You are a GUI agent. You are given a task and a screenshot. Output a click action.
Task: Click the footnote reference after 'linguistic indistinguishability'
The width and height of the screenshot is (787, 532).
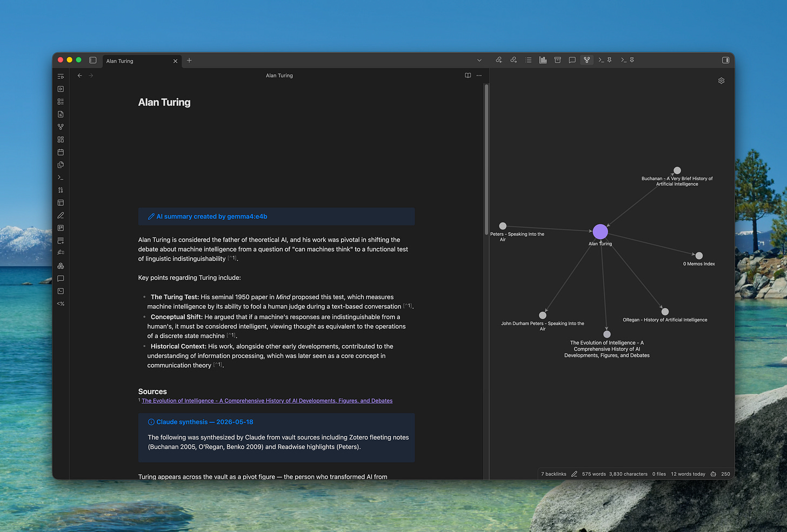232,258
